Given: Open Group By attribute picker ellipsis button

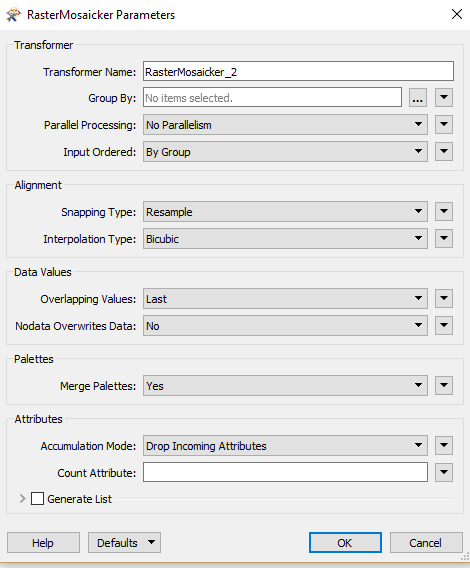Looking at the screenshot, I should [418, 97].
